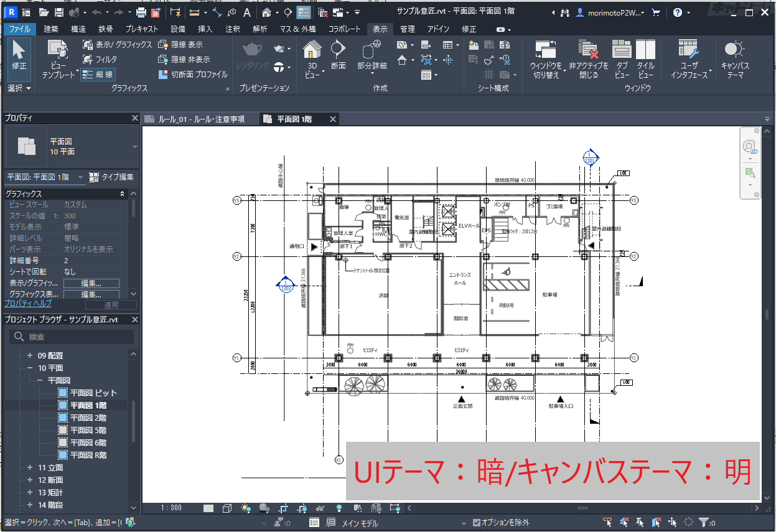
Task: Click ウィンドウを切り替え button
Action: click(548, 59)
